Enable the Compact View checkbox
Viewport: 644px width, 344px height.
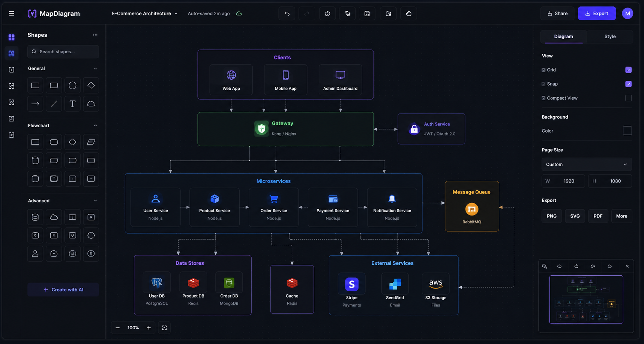point(629,98)
